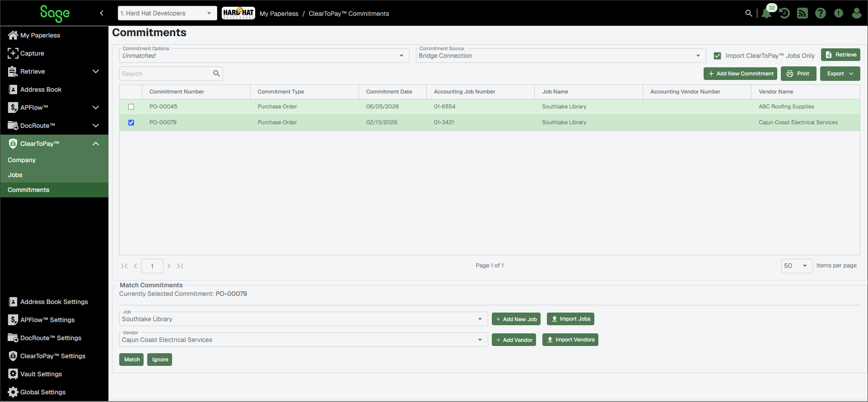This screenshot has height=402, width=868.
Task: Open Address Book Settings
Action: tap(54, 302)
